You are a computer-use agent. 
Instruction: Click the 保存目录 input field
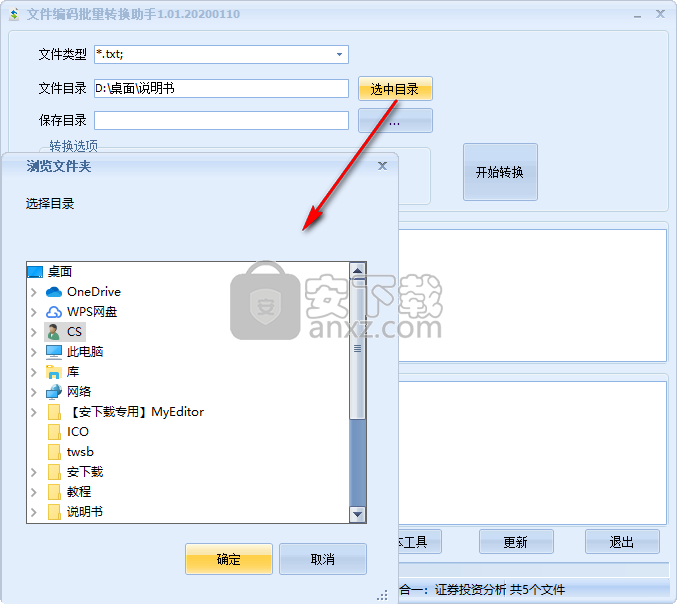221,120
